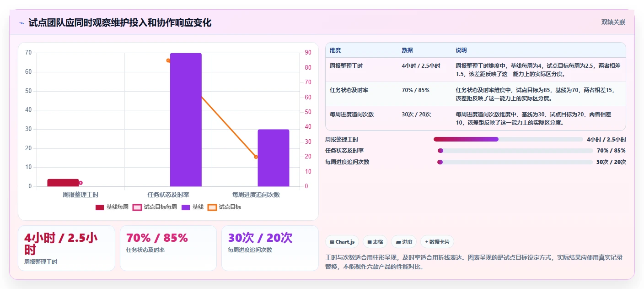Viewport: 644px width, 289px height.
Task: Click the Chart.js tag button
Action: pyautogui.click(x=342, y=242)
